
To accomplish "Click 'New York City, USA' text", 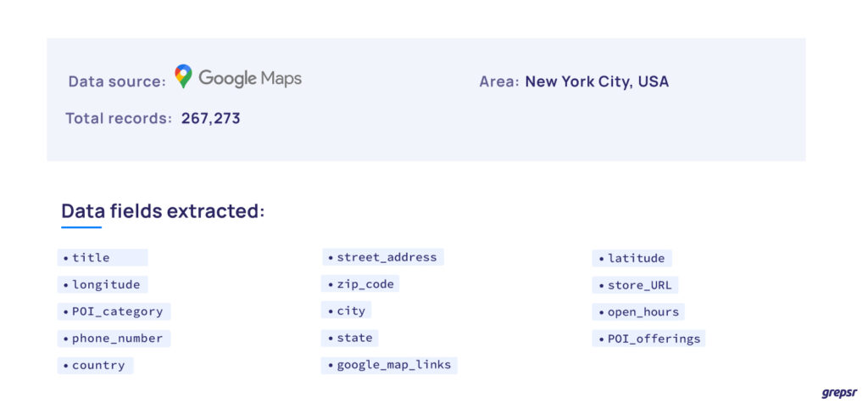I will click(598, 82).
